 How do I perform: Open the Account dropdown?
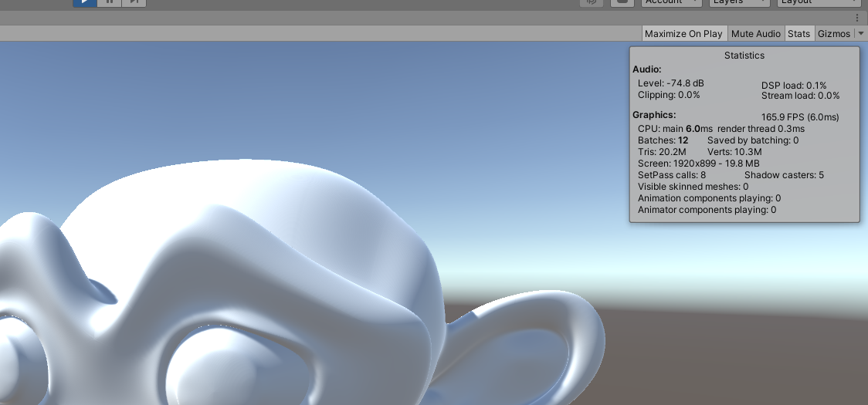672,2
